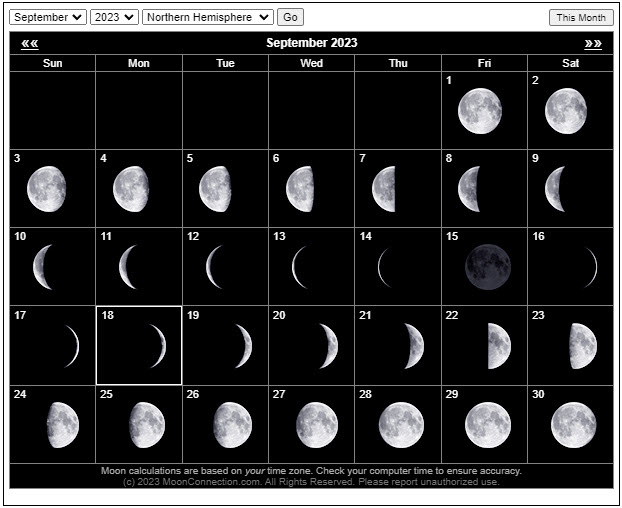Click the full moon on September 29

click(x=488, y=425)
